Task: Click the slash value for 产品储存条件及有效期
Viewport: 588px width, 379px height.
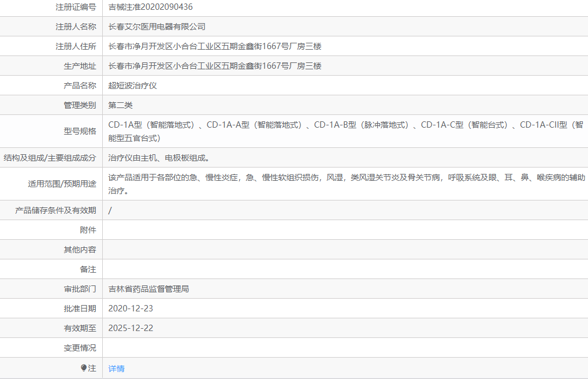Action: pos(110,210)
